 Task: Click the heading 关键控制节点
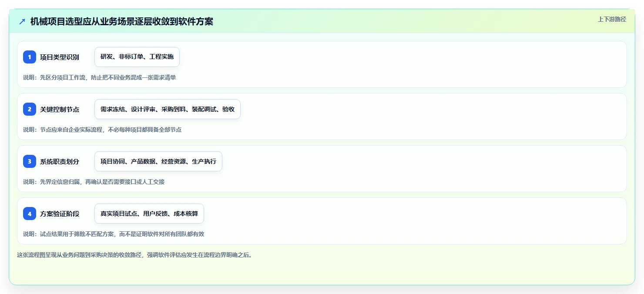(x=60, y=109)
